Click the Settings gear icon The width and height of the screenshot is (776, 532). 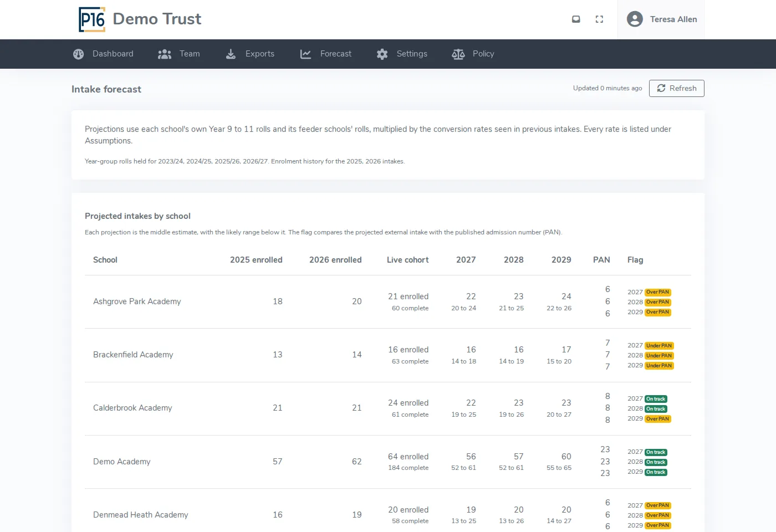[382, 54]
